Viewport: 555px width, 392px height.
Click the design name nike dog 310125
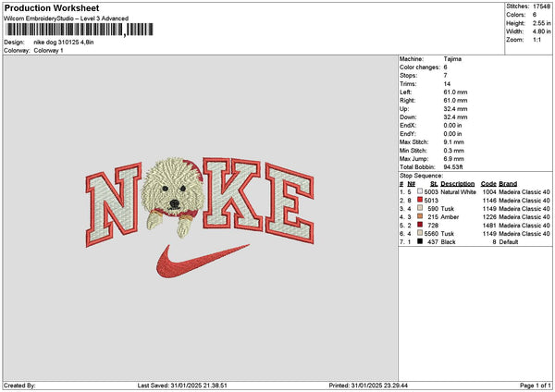coord(57,43)
